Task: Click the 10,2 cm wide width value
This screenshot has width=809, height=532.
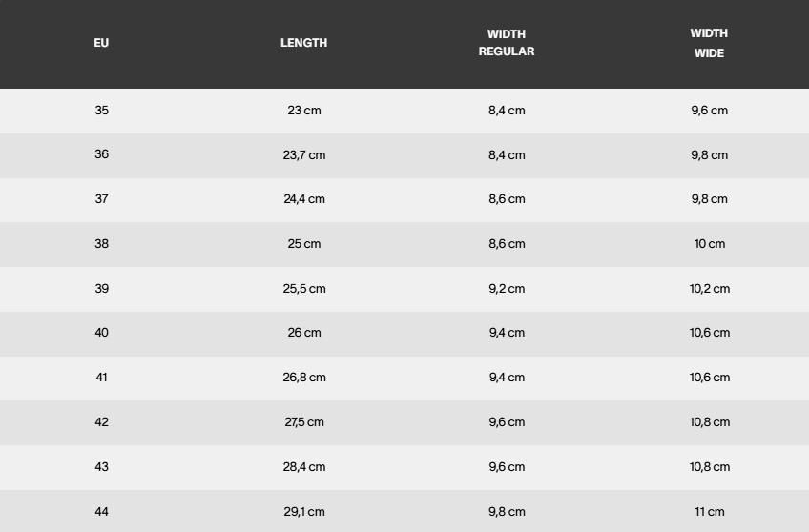Action: pos(710,289)
